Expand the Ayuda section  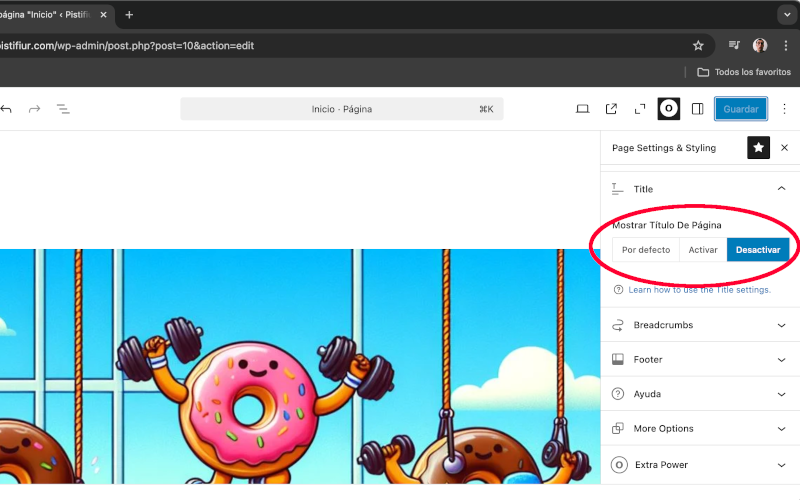(x=781, y=394)
